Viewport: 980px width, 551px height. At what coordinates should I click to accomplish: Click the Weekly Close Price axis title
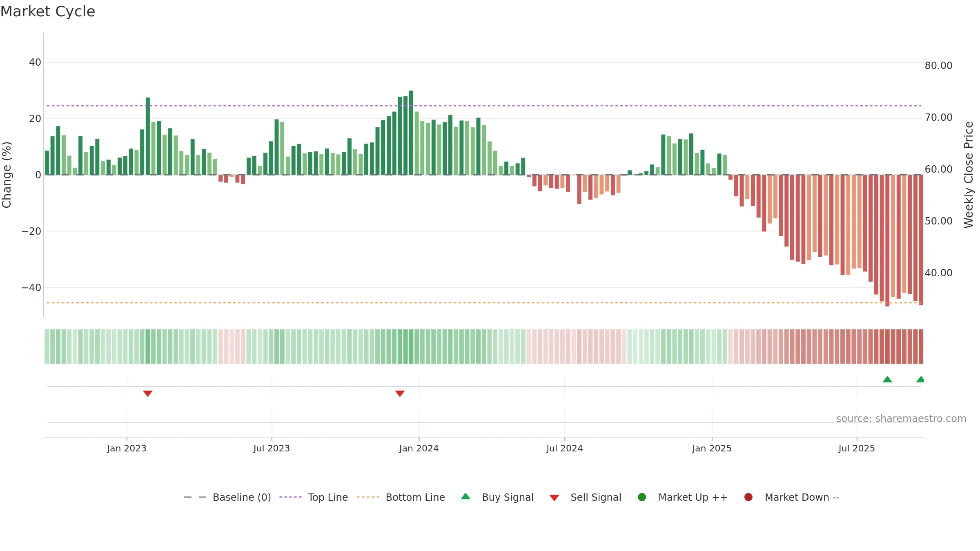click(x=969, y=175)
